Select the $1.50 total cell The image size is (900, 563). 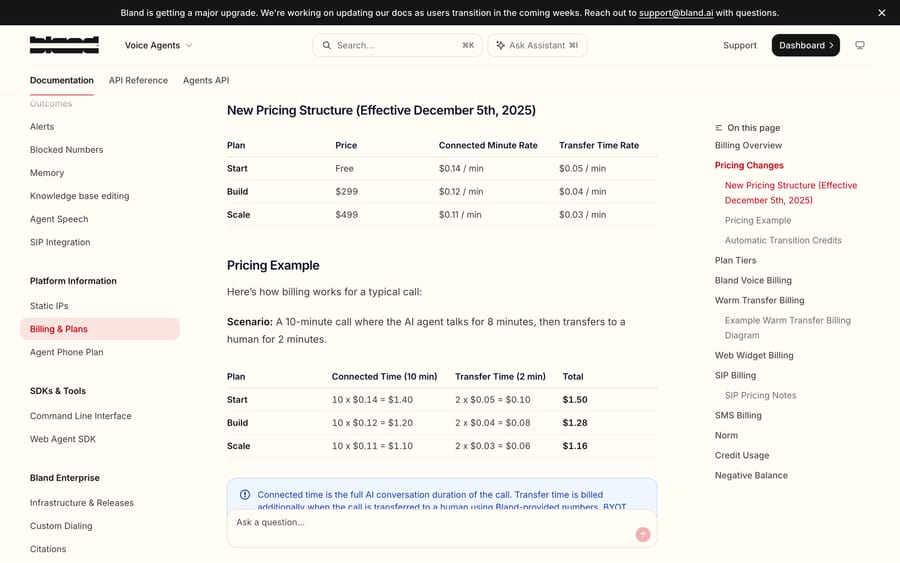pos(575,400)
